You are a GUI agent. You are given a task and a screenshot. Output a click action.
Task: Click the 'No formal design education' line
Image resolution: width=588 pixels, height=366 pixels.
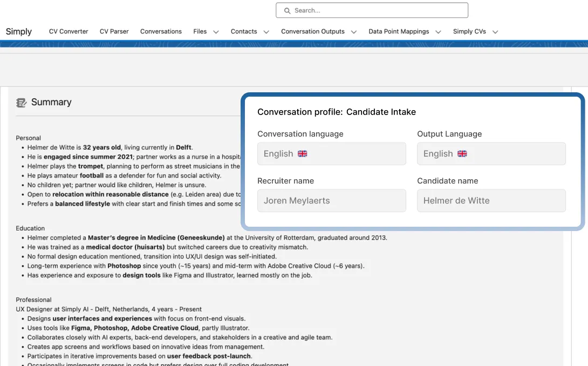[x=152, y=256]
